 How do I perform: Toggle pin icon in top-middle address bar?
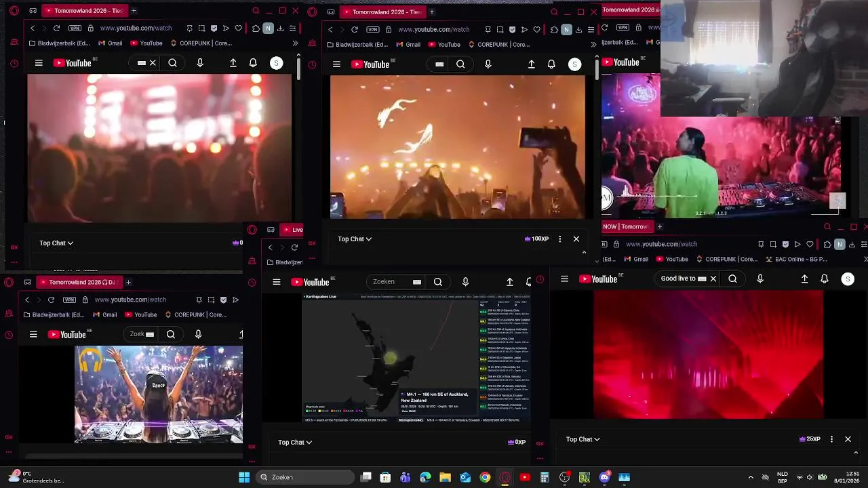(x=488, y=30)
